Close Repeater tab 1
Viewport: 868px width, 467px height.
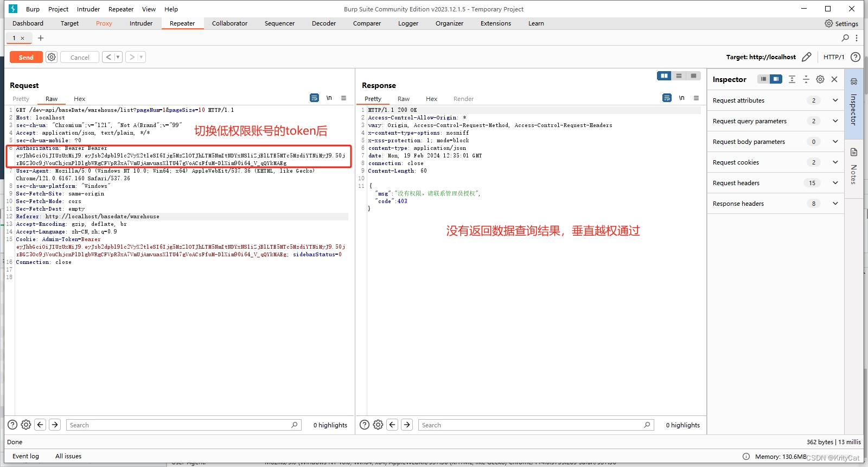pyautogui.click(x=22, y=38)
